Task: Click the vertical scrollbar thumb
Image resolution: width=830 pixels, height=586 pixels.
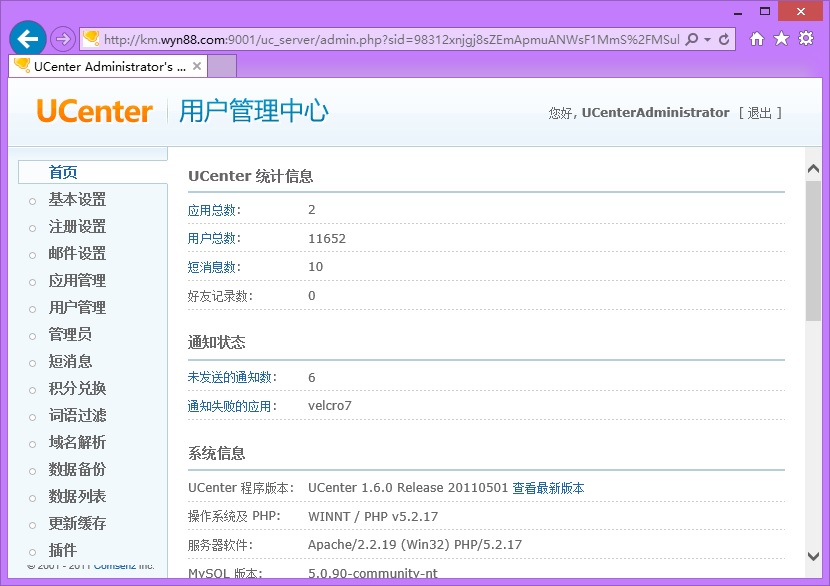Action: [814, 251]
